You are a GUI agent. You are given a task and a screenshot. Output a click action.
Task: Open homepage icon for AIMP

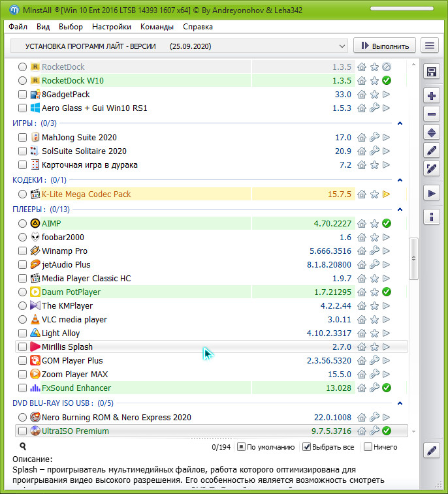[x=362, y=223]
